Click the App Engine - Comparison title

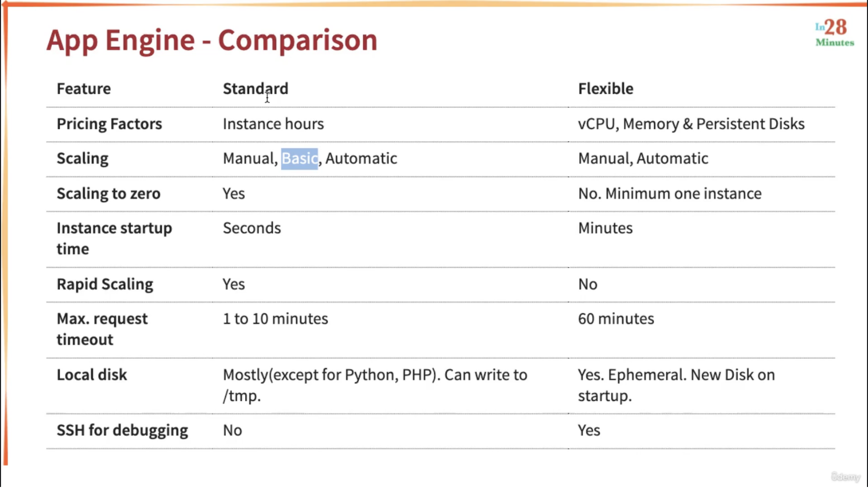click(212, 40)
